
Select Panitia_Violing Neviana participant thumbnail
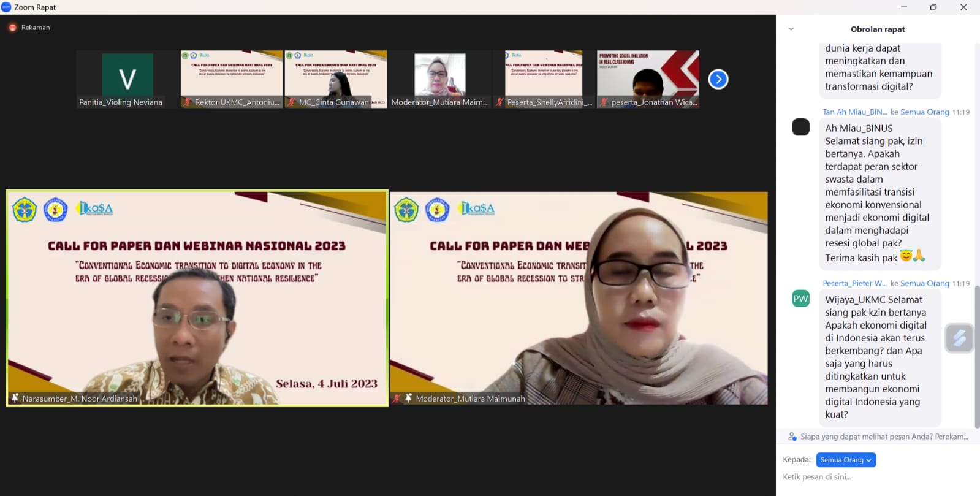[x=127, y=79]
